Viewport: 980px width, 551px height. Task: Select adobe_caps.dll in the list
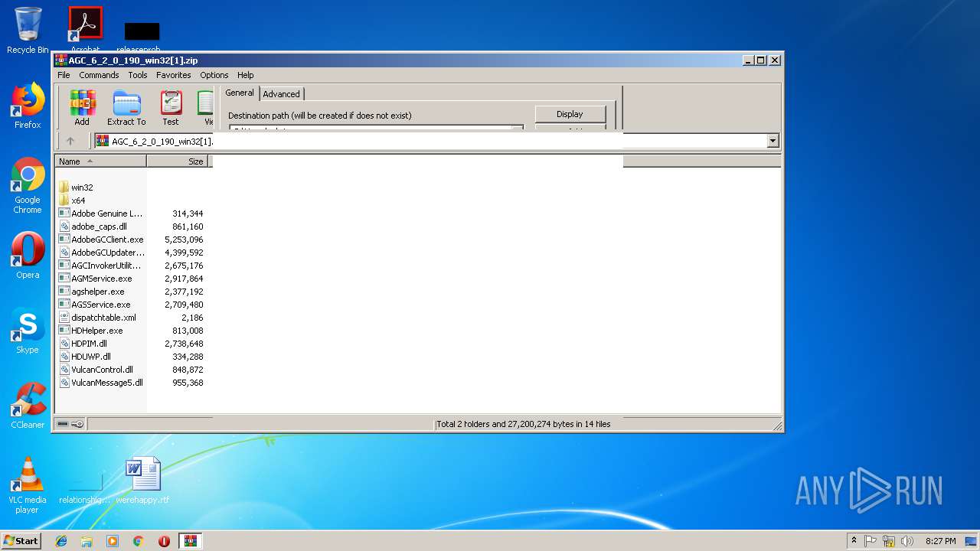click(x=99, y=227)
